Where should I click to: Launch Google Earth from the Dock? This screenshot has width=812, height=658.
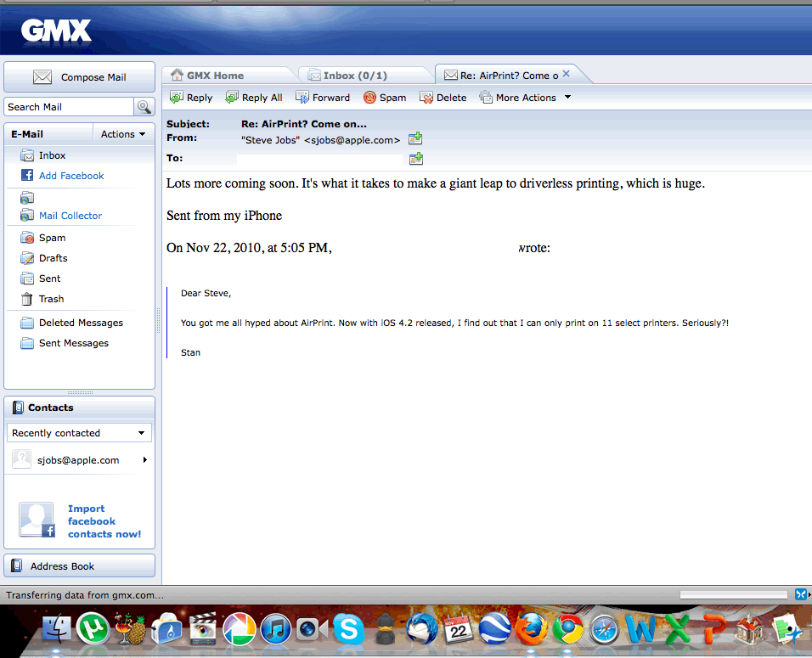click(x=494, y=629)
